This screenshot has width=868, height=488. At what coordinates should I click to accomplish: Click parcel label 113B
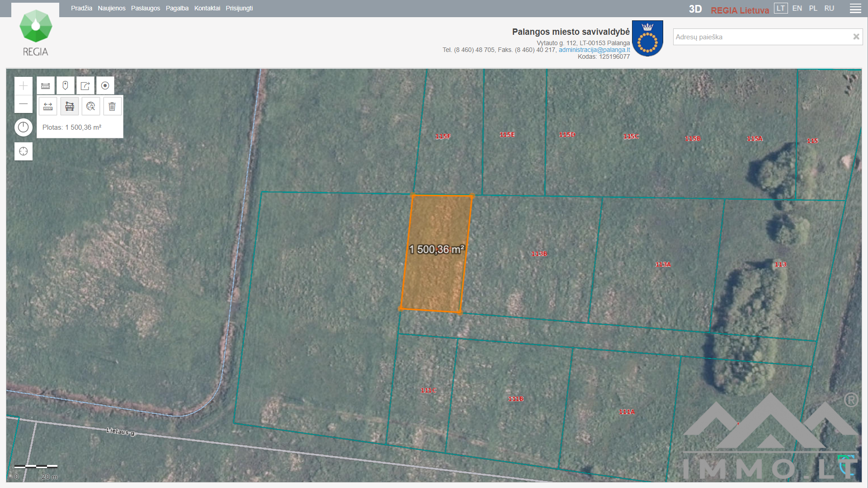539,253
